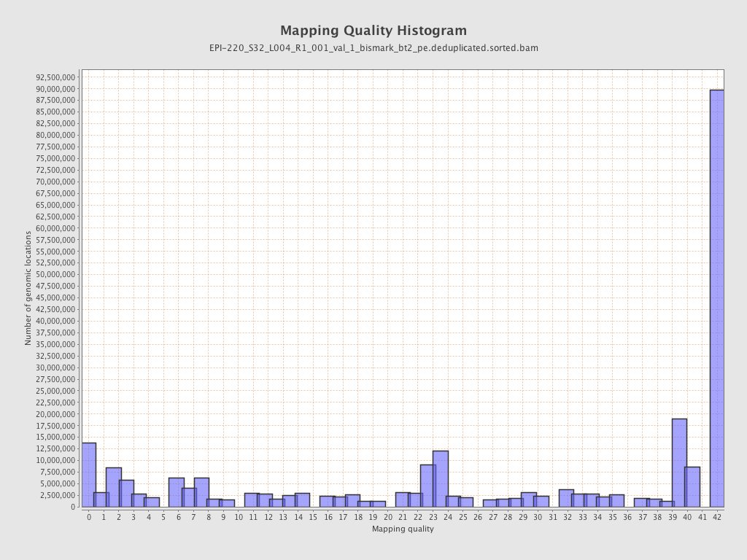Click the histogram bar at quality 39
Screen dimensions: 747x560
coord(679,463)
